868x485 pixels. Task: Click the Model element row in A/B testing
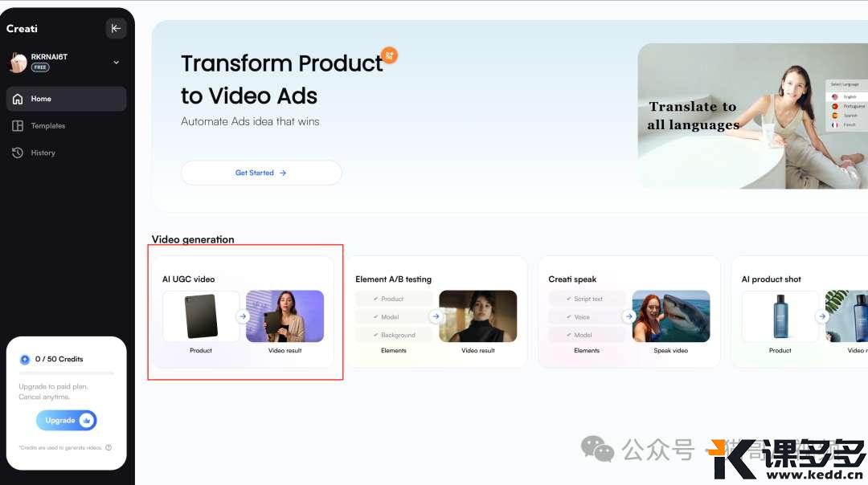click(x=394, y=317)
